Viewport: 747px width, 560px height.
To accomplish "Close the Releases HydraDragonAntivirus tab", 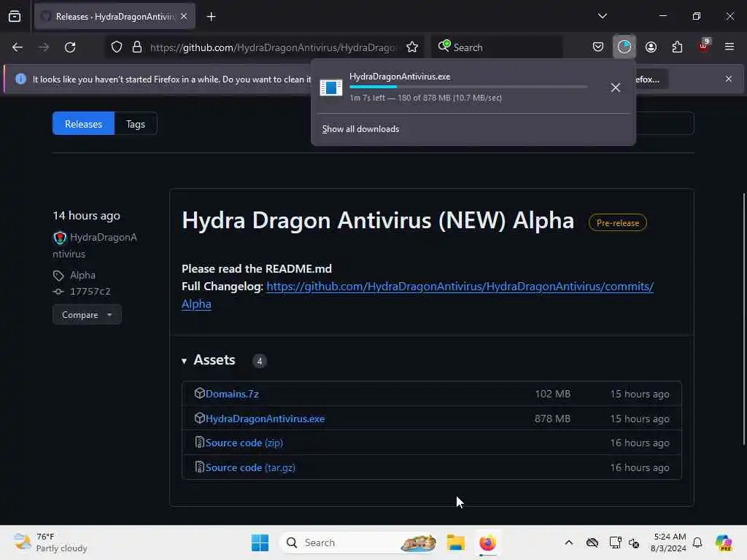I will pyautogui.click(x=184, y=16).
